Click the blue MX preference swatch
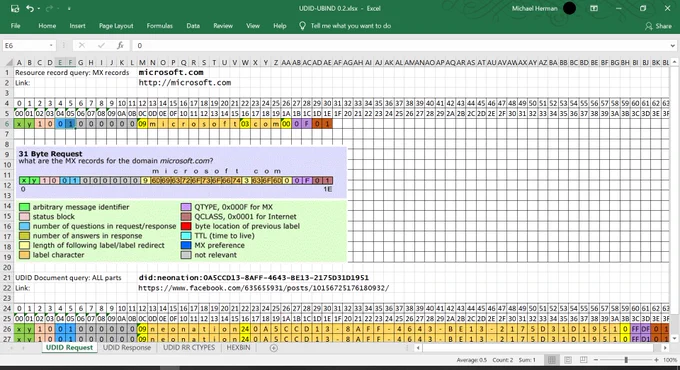 click(x=186, y=245)
